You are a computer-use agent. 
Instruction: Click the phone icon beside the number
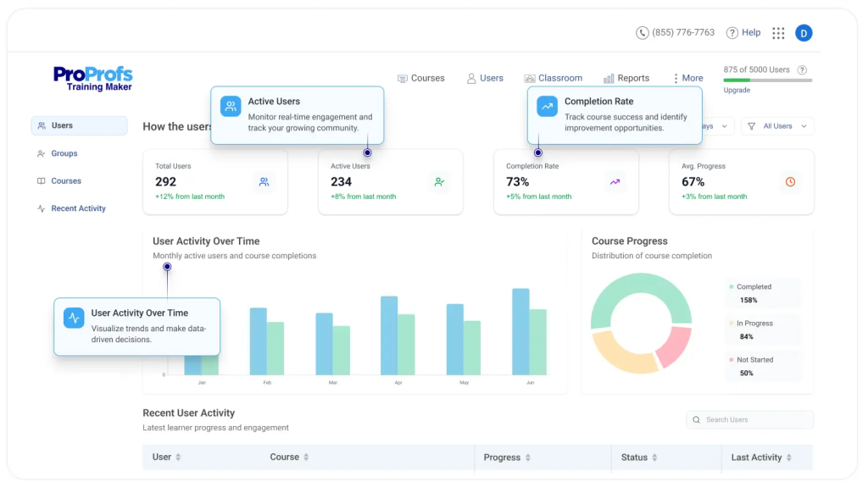pyautogui.click(x=643, y=33)
